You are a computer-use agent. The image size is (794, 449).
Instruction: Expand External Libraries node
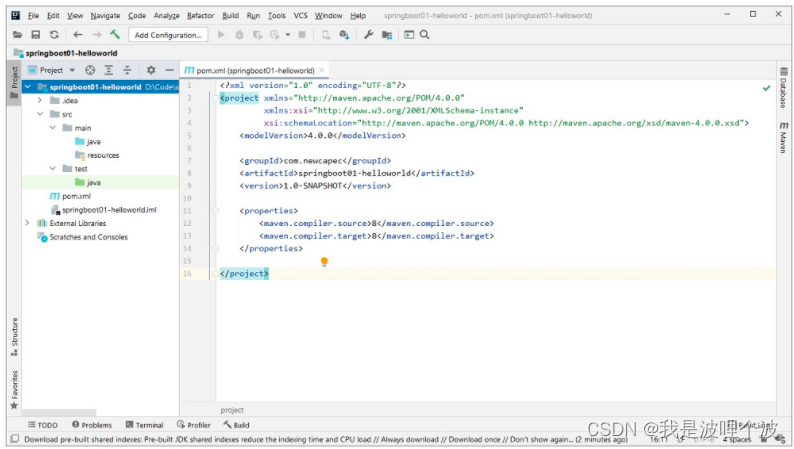coord(27,223)
